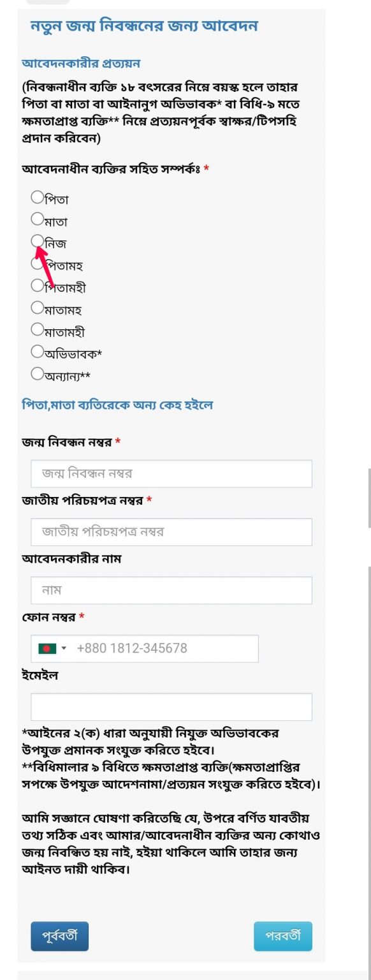Focus the জাতীয় পরিচয়পত্র নম্বর input field
The image size is (371, 980).
point(171,532)
